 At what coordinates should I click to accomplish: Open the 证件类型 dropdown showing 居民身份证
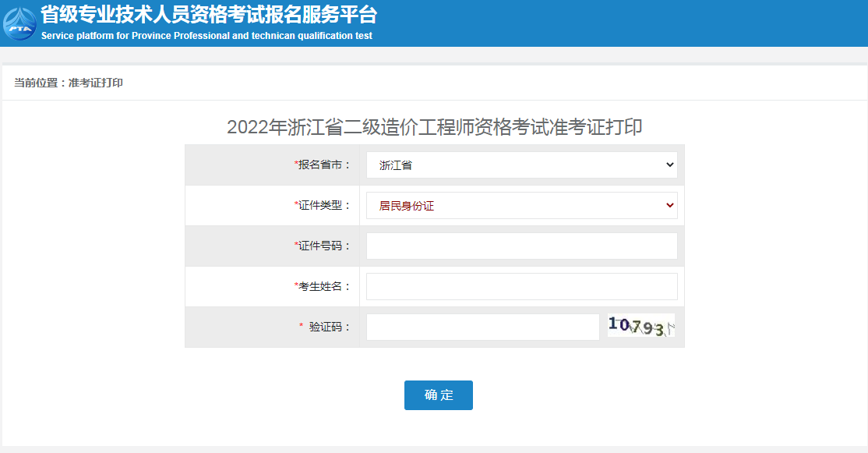click(x=521, y=206)
